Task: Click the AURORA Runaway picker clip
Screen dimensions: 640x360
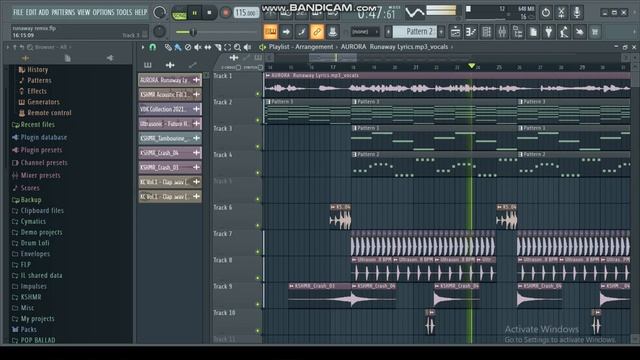Action: (170, 80)
